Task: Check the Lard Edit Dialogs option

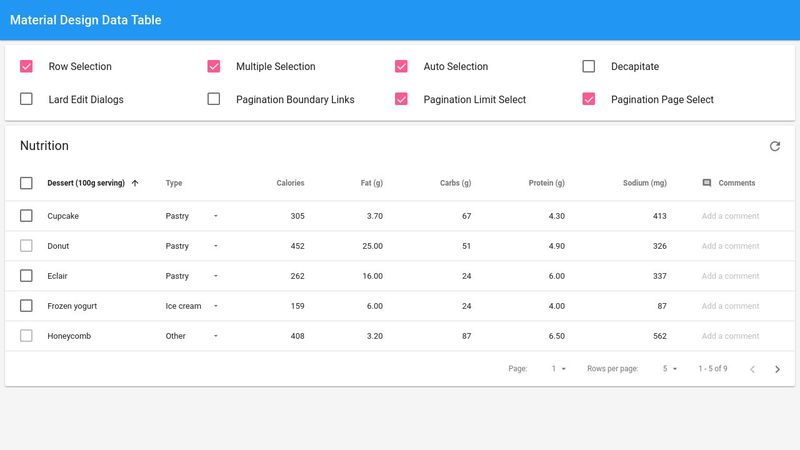Action: 26,99
